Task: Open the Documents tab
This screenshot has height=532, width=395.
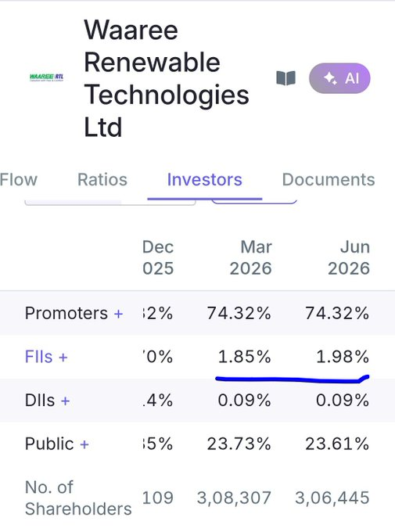Action: (329, 179)
